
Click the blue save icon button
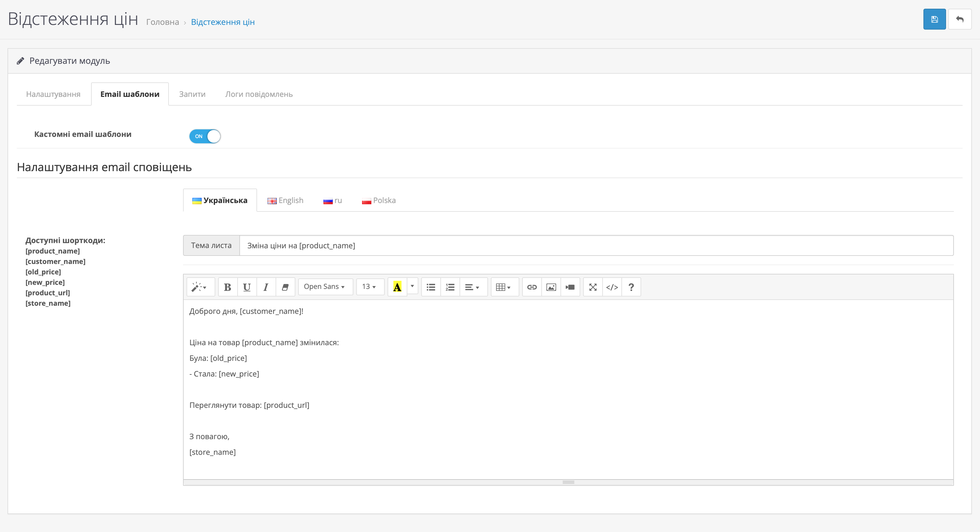point(934,19)
